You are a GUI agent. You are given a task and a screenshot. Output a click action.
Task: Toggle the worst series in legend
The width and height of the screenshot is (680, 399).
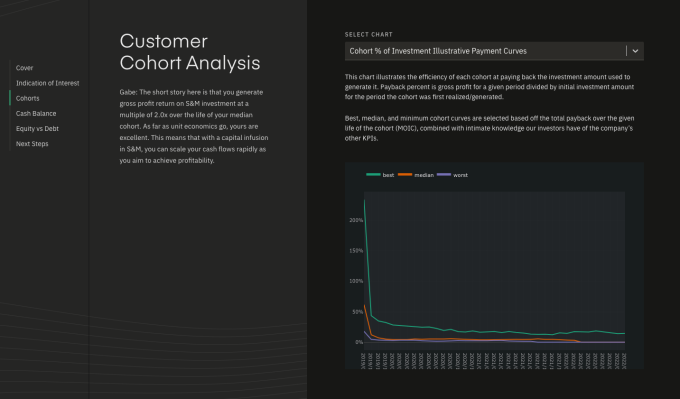tap(460, 175)
